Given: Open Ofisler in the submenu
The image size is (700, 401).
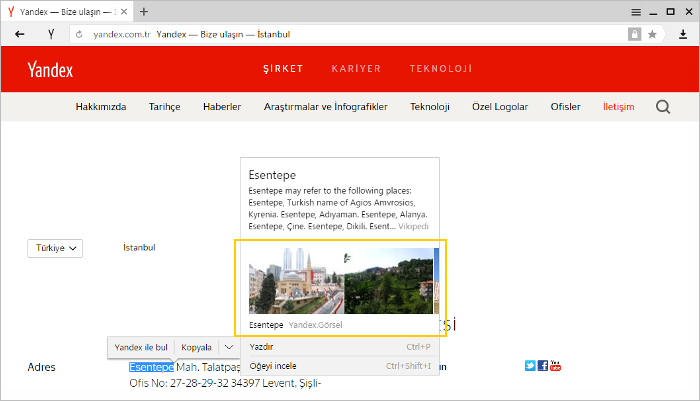Looking at the screenshot, I should pyautogui.click(x=566, y=107).
